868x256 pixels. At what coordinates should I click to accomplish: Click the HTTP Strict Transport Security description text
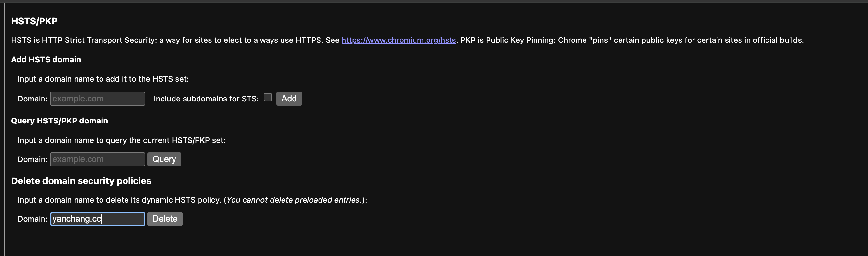(x=168, y=40)
